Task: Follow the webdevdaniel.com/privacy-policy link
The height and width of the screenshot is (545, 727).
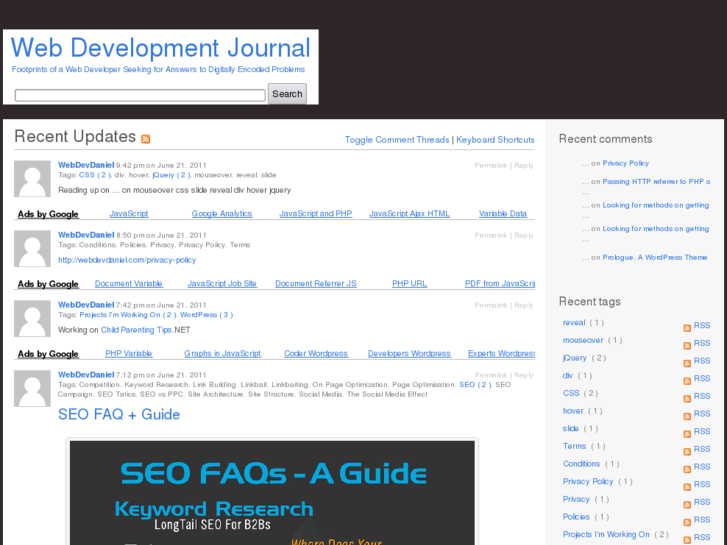Action: point(127,260)
